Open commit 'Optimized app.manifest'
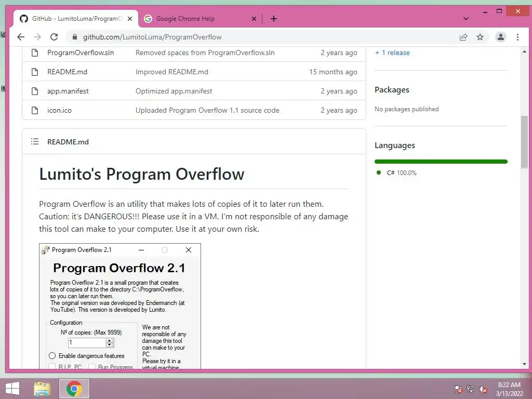 click(174, 91)
